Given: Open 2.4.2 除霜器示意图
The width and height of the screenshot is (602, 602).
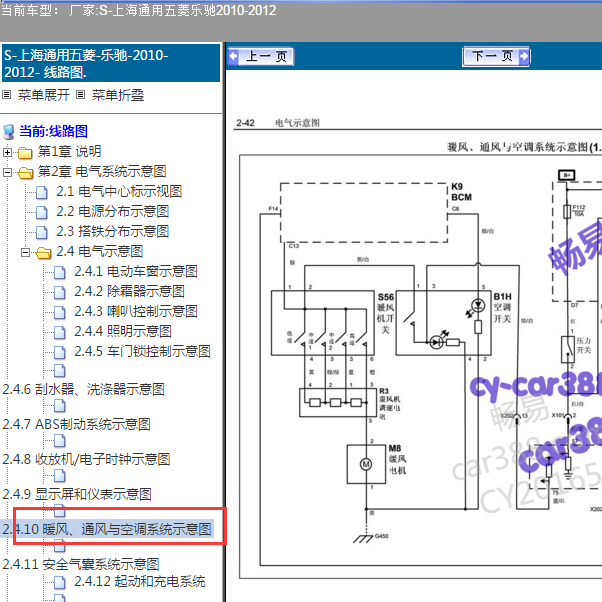Looking at the screenshot, I should [129, 291].
